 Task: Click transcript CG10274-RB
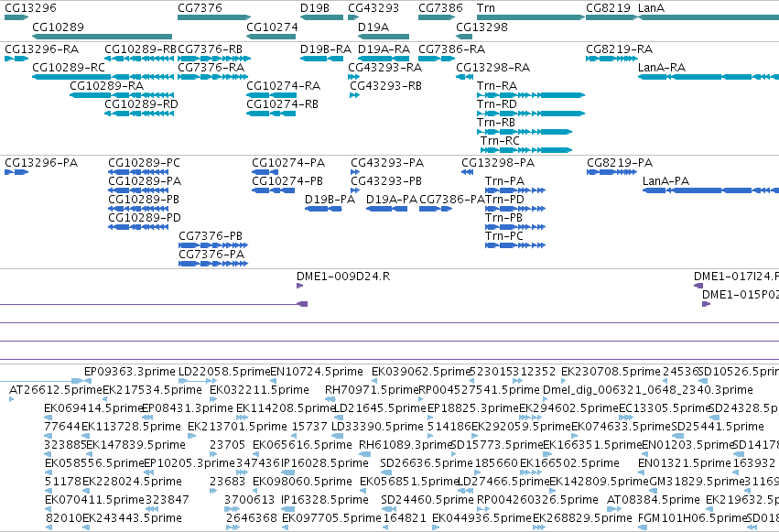[x=271, y=114]
